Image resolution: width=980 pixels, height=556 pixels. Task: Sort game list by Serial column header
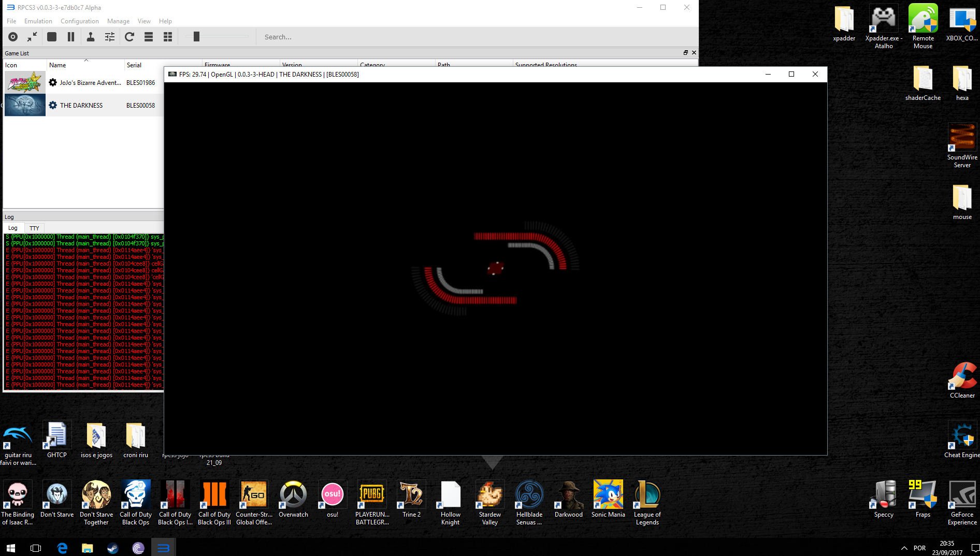click(x=144, y=65)
